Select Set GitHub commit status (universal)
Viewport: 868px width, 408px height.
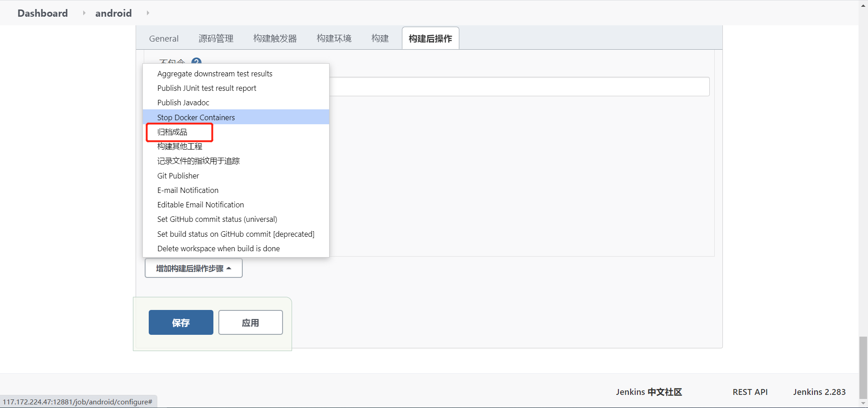[236, 219]
